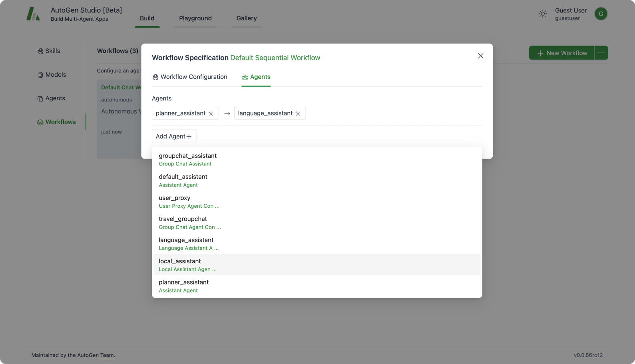Viewport: 635px width, 364px height.
Task: Open the Guest User avatar menu
Action: tap(601, 14)
